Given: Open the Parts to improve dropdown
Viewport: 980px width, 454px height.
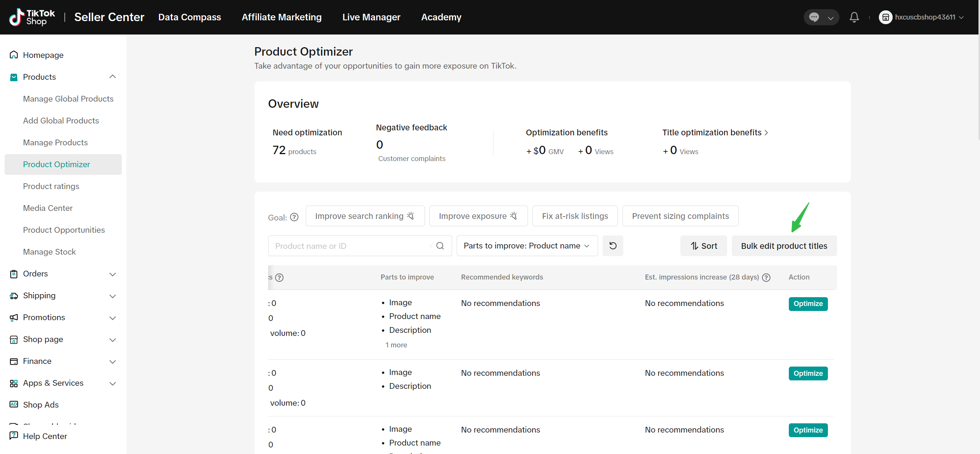Looking at the screenshot, I should 527,246.
